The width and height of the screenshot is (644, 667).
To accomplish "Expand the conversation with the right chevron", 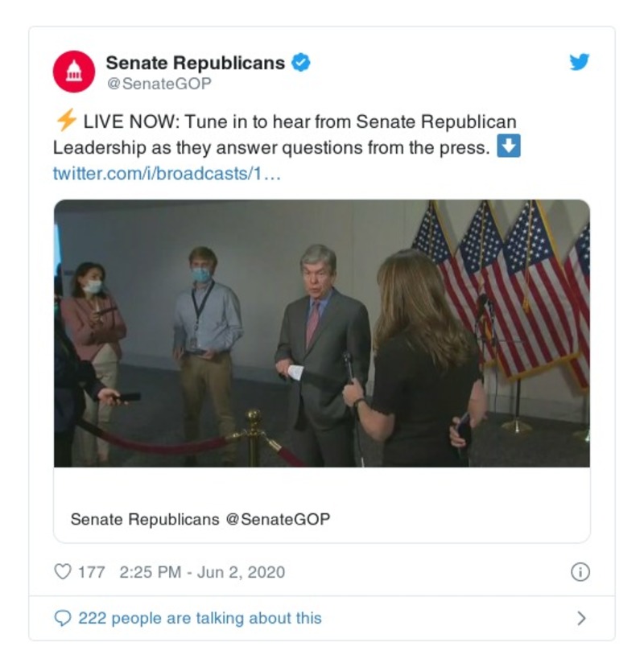I will coord(581,618).
